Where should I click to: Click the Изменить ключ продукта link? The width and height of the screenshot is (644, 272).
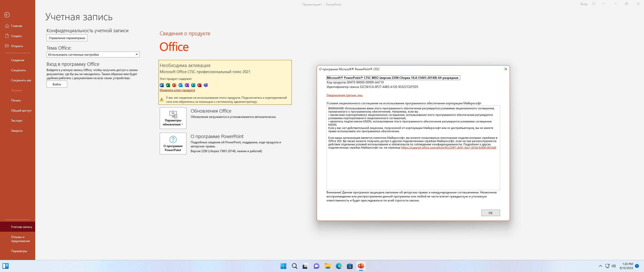point(177,90)
